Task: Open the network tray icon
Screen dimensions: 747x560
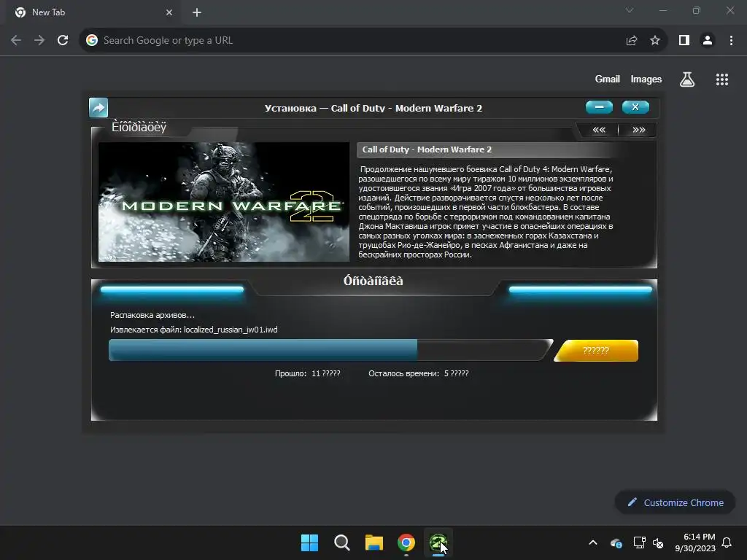Action: tap(639, 542)
